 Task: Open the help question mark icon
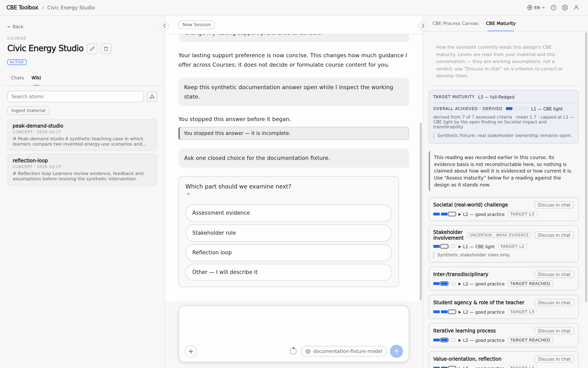coord(553,8)
